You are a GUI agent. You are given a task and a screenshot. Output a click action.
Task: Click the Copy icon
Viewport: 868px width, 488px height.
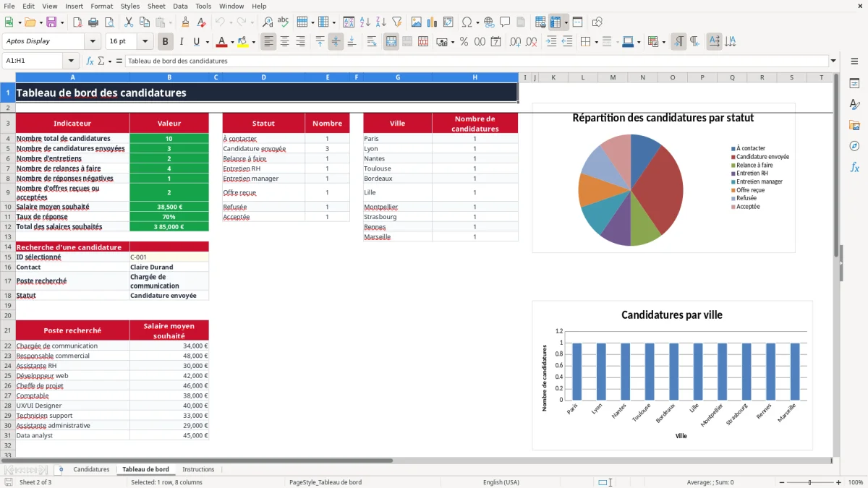(143, 22)
